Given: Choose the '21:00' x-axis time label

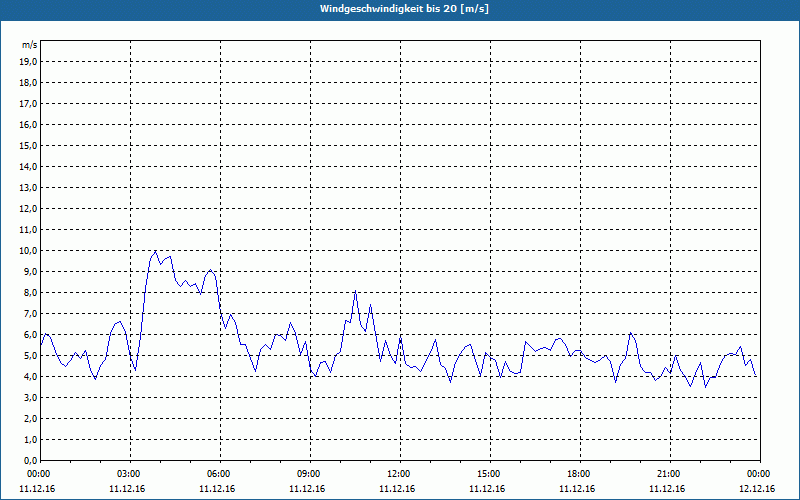Looking at the screenshot, I should coord(670,474).
